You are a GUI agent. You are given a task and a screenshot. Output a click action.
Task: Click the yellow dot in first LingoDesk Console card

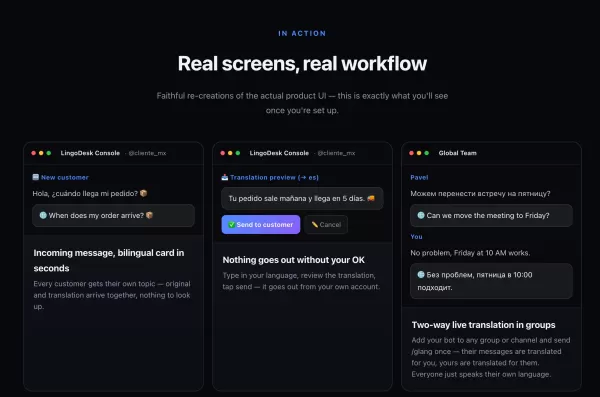coord(41,153)
